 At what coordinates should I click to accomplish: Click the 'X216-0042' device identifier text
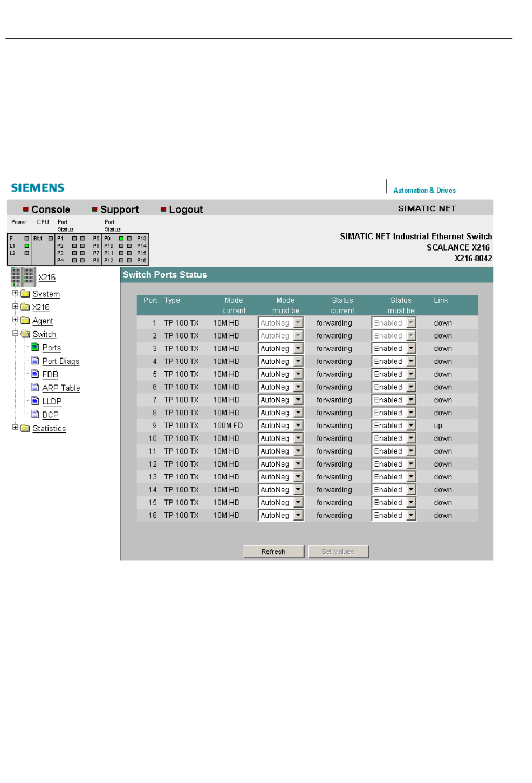tap(473, 258)
